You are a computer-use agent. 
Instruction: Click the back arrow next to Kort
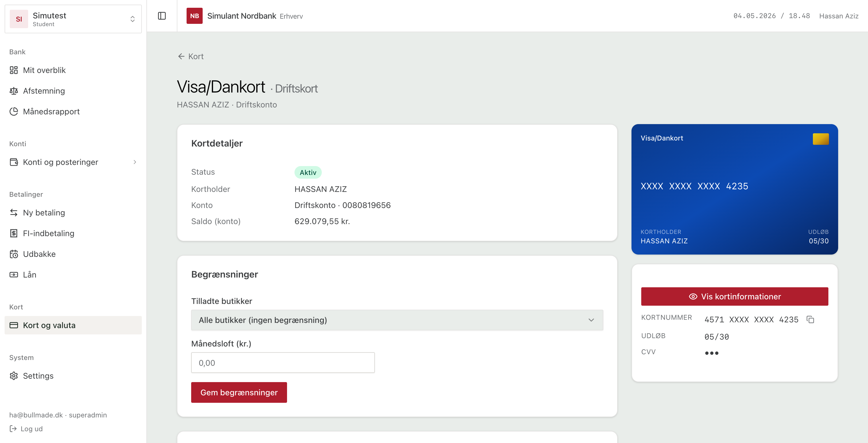coord(181,56)
